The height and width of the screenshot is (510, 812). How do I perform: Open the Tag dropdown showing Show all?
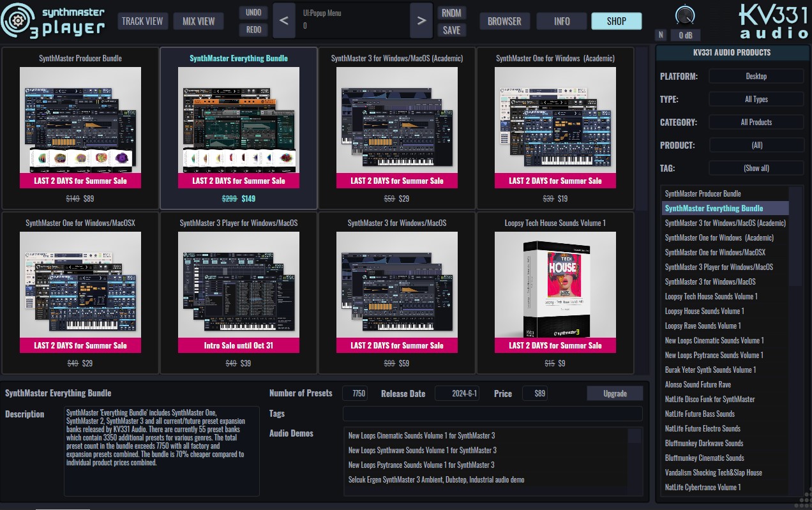pos(756,169)
